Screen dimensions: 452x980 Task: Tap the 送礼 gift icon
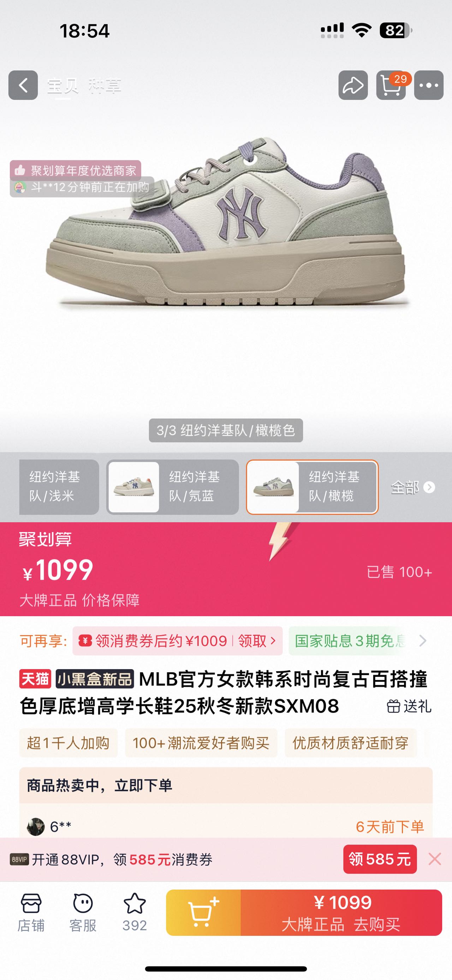[409, 707]
